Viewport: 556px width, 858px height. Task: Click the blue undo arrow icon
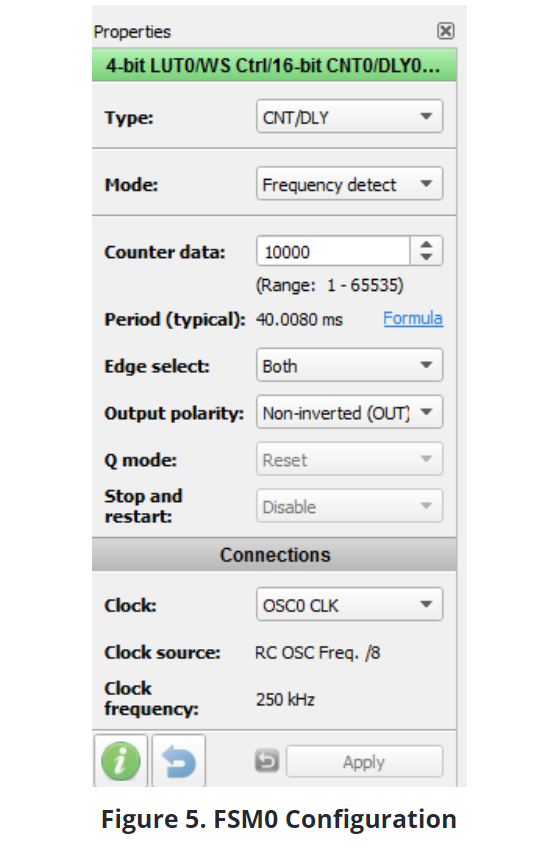[x=178, y=761]
